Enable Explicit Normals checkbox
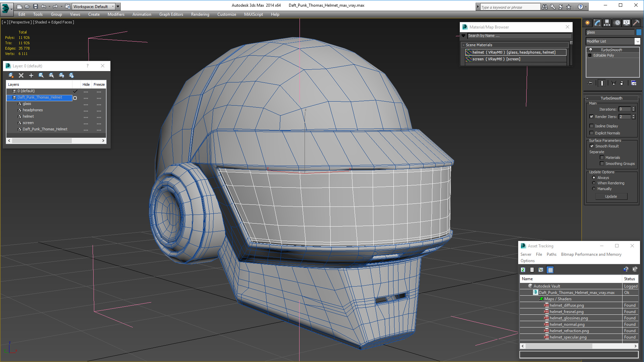Viewport: 644px width, 362px height. (592, 133)
